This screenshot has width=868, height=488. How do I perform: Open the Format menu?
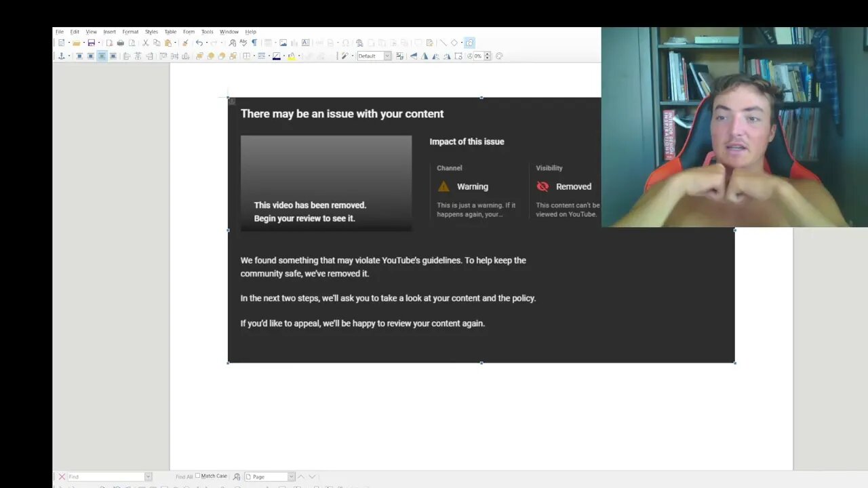(130, 32)
